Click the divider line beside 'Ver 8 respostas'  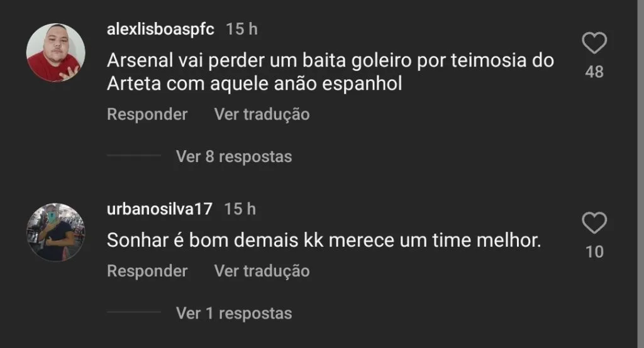(x=134, y=155)
